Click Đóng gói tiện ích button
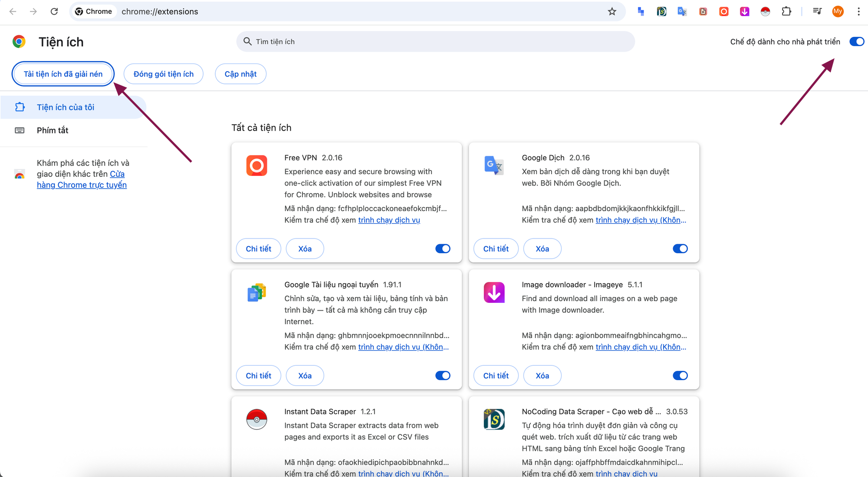868x477 pixels. point(164,74)
